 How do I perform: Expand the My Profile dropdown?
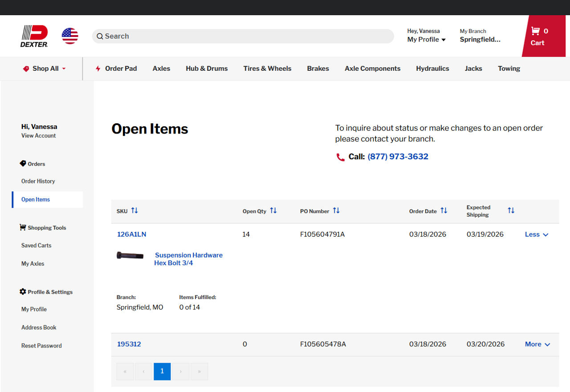pos(426,40)
